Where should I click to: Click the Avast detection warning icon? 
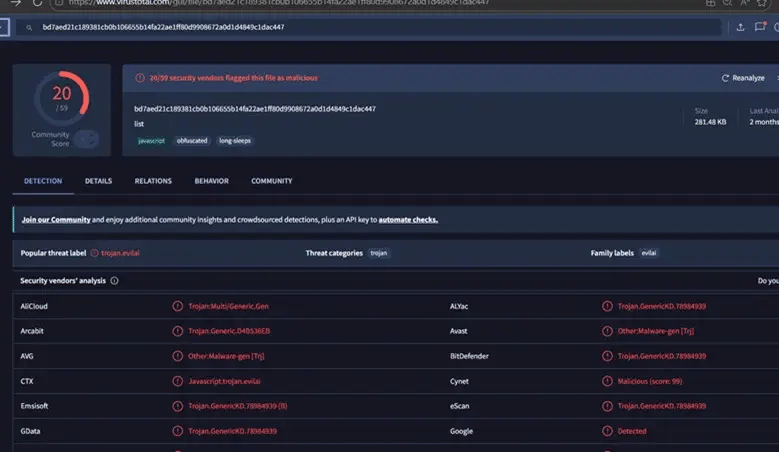tap(607, 331)
